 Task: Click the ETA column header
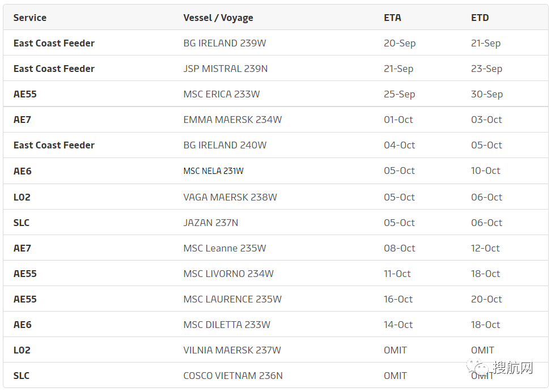(392, 18)
